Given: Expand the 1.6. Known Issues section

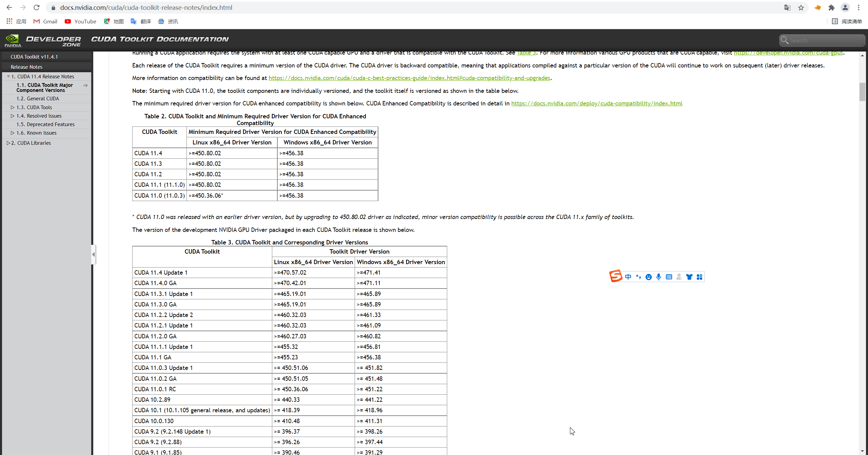Looking at the screenshot, I should click(13, 133).
